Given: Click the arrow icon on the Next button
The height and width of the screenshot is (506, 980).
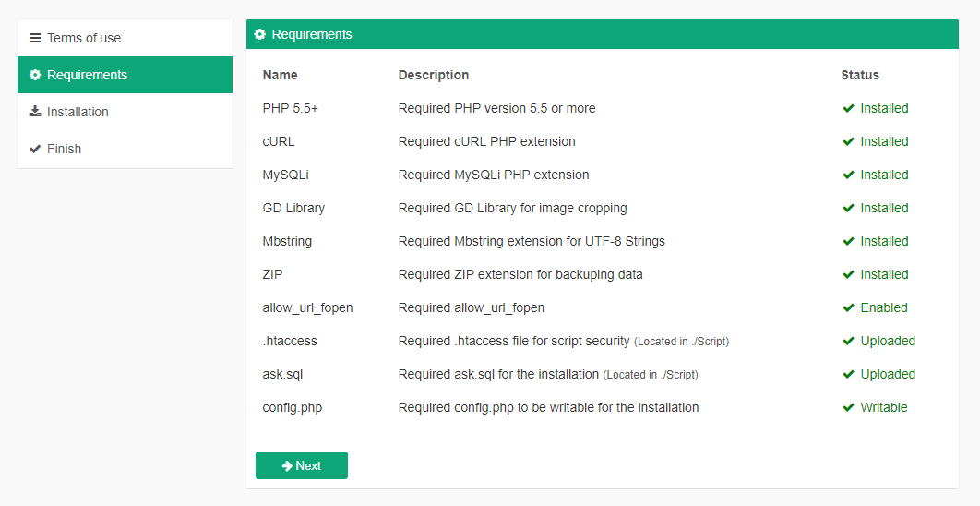Looking at the screenshot, I should pyautogui.click(x=287, y=466).
